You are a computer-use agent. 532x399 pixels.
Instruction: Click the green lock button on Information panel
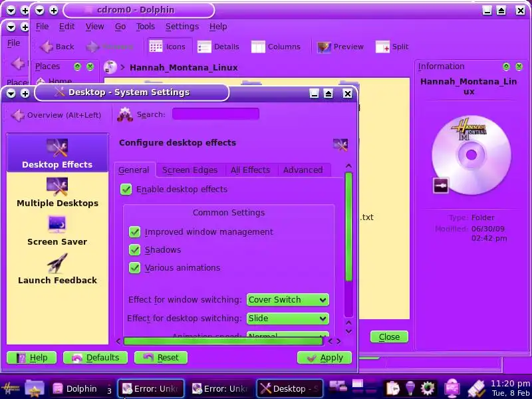tap(506, 66)
